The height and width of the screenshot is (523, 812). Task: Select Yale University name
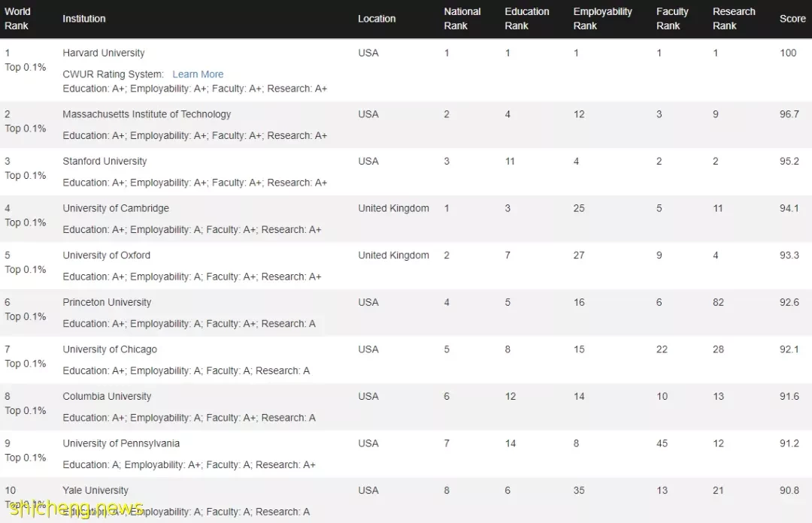pyautogui.click(x=95, y=491)
